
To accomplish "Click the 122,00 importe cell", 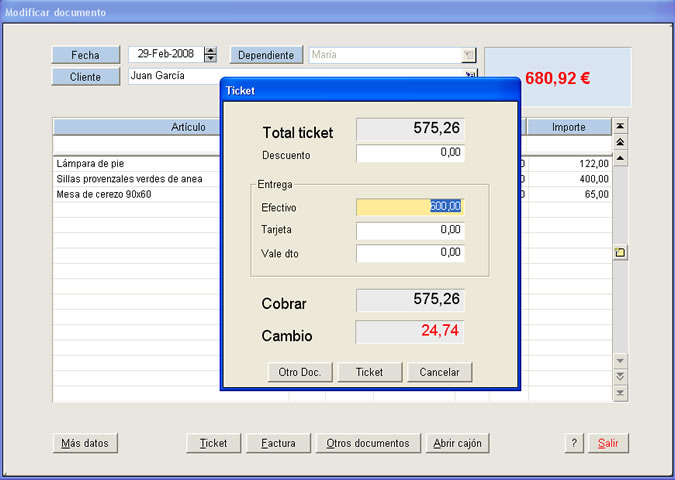I will point(570,164).
